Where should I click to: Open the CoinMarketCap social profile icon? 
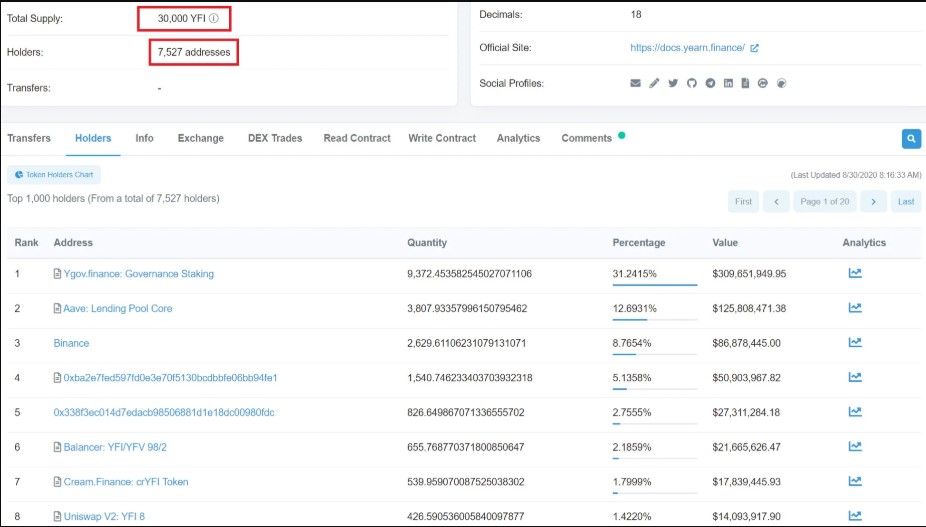[x=763, y=83]
